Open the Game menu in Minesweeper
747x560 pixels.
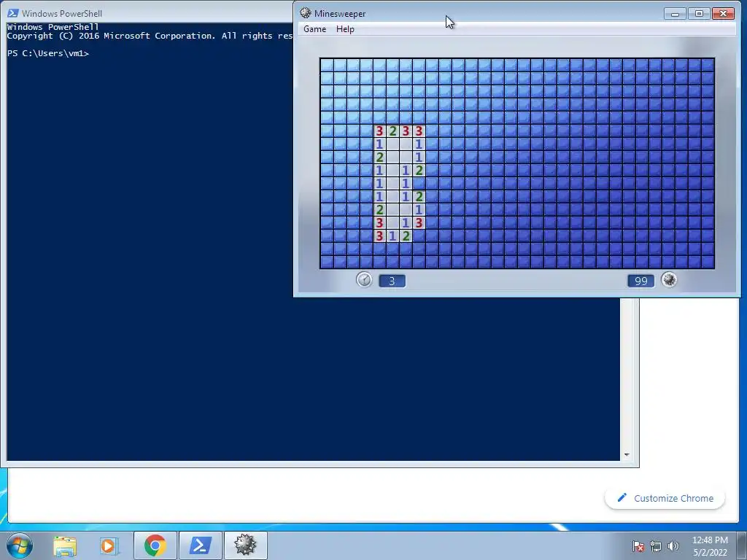(314, 29)
